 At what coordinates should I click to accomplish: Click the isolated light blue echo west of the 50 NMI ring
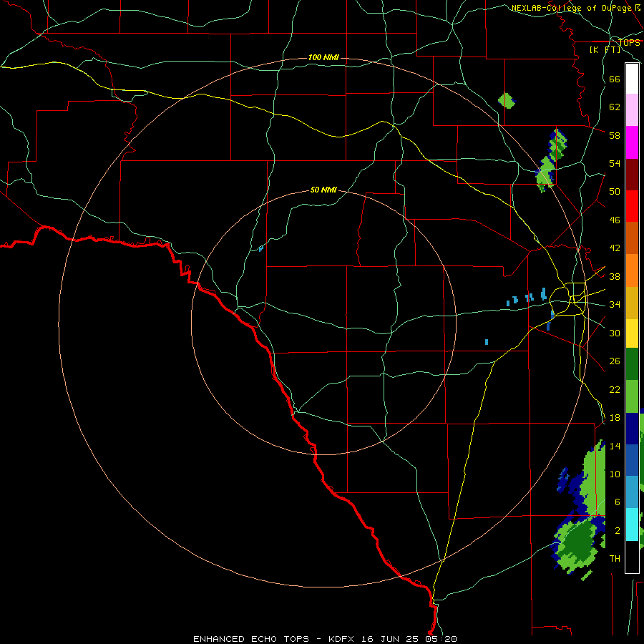(260, 248)
